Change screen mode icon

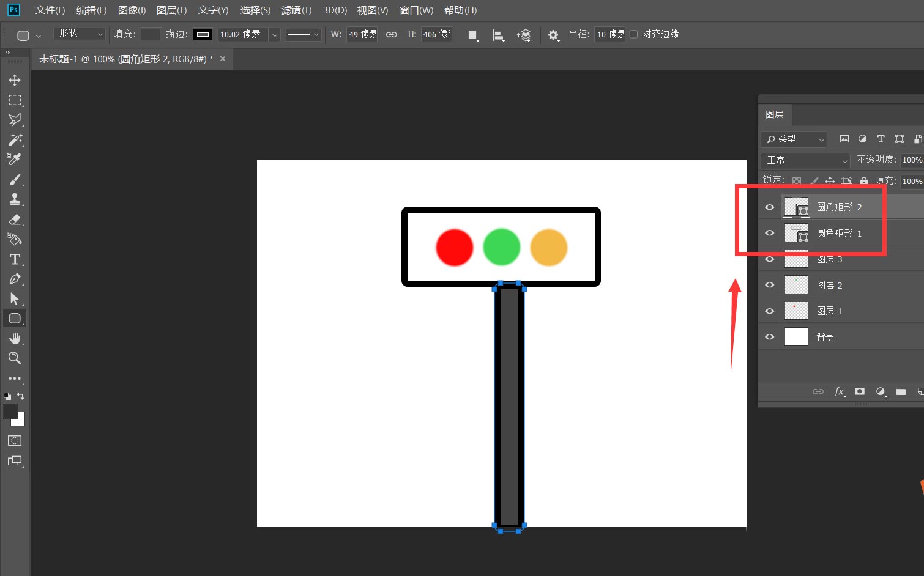[15, 460]
